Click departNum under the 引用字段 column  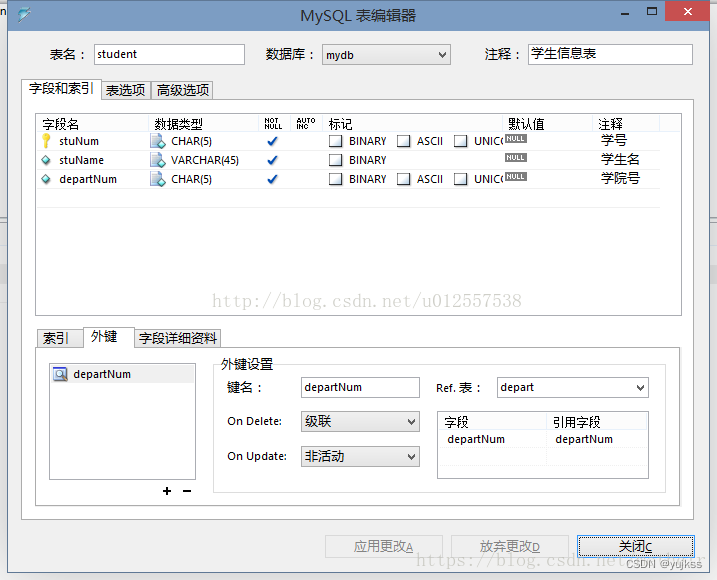coord(584,439)
